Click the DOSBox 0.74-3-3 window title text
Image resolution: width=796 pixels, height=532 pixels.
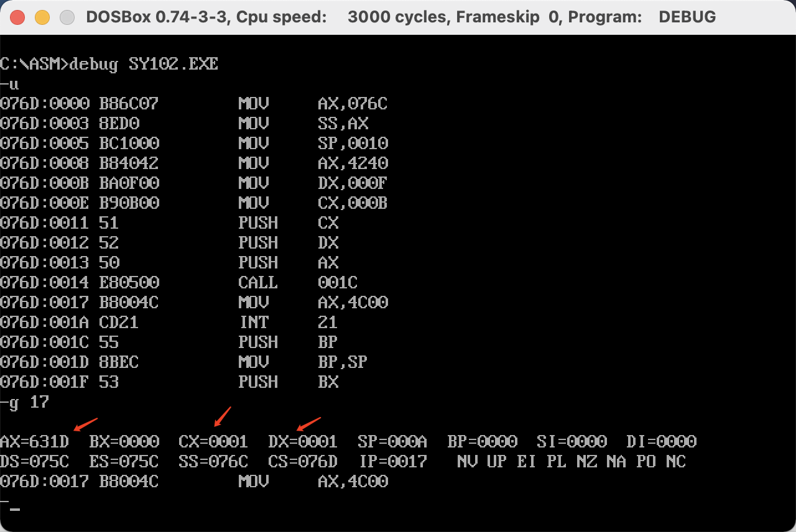pos(400,17)
